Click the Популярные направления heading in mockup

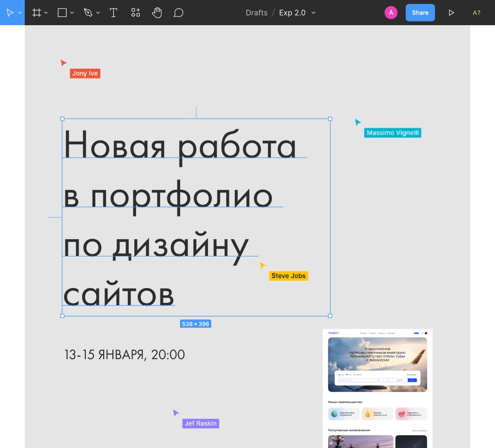pyautogui.click(x=349, y=430)
